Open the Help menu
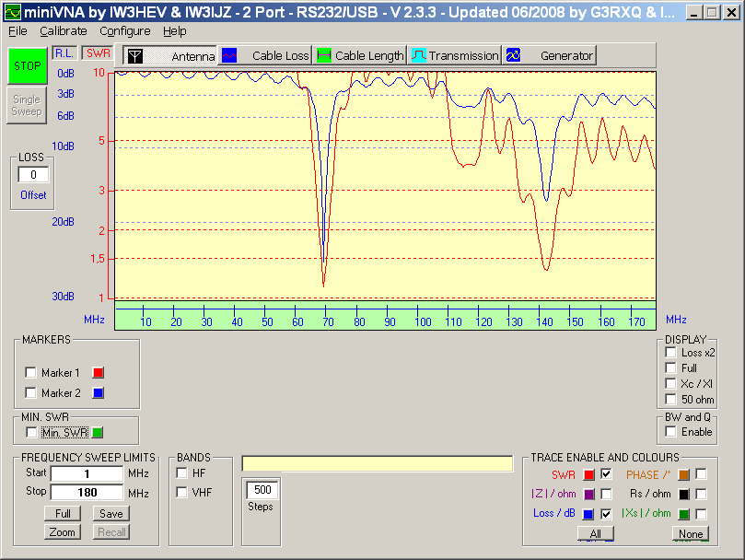The height and width of the screenshot is (560, 745). 174,31
